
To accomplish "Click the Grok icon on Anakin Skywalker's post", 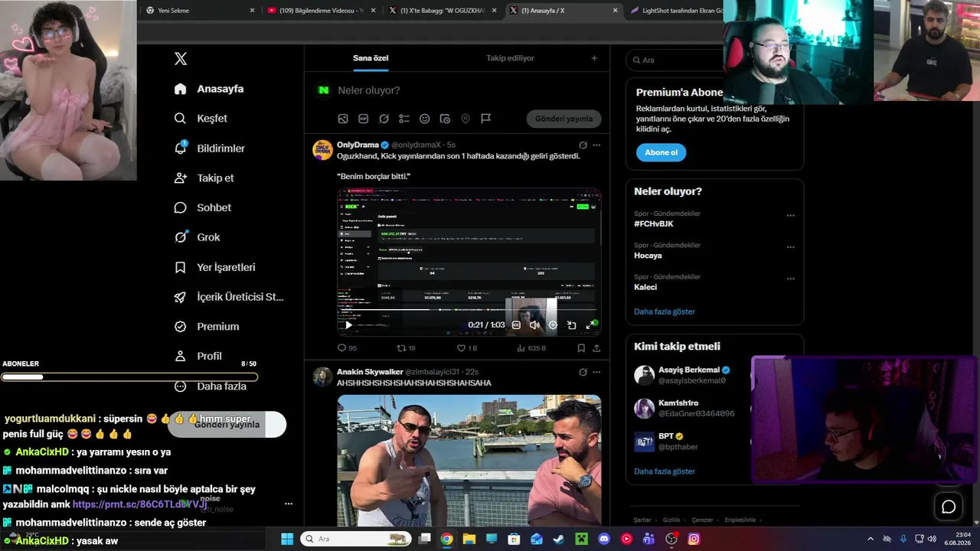I will [x=583, y=372].
